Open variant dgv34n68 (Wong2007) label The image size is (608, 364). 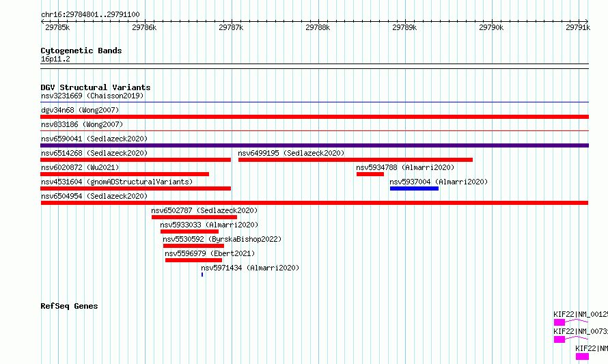(80, 110)
